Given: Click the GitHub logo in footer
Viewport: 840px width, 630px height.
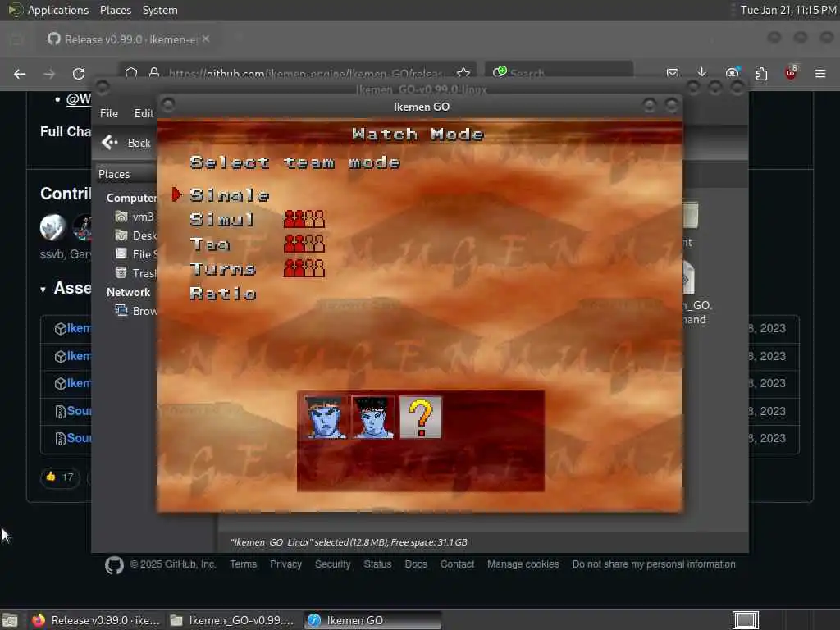Looking at the screenshot, I should [x=114, y=564].
